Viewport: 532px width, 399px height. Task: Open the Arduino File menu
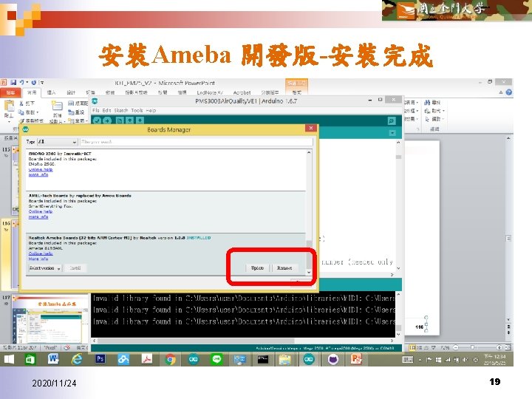coord(95,110)
